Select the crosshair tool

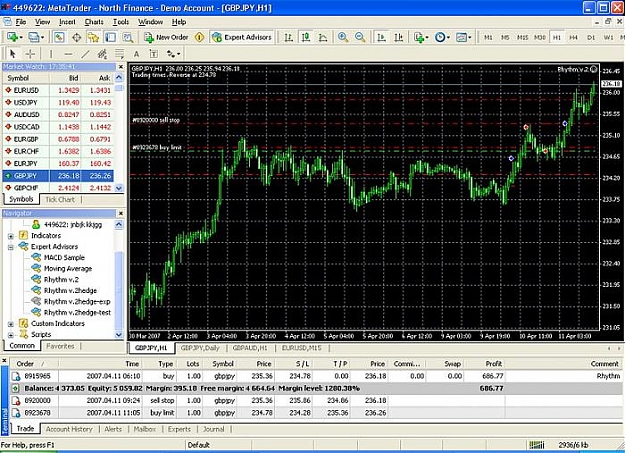point(30,53)
